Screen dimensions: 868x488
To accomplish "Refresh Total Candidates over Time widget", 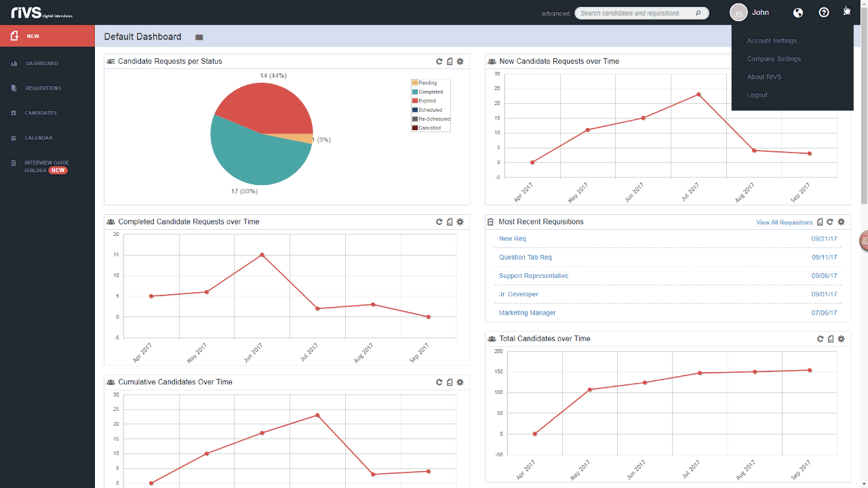I will 821,339.
